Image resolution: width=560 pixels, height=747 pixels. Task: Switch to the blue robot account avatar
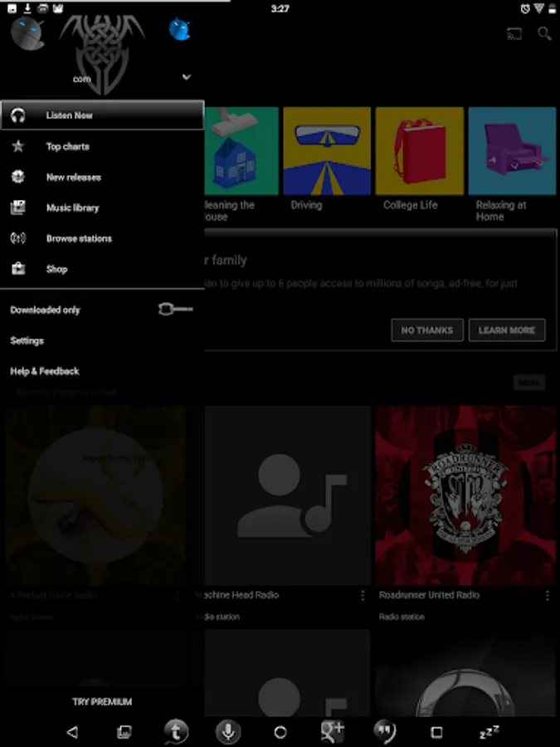(x=180, y=29)
